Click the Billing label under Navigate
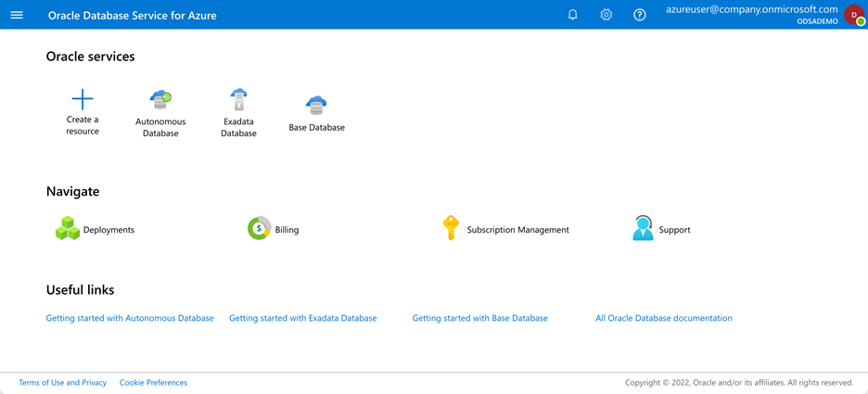 (x=287, y=230)
